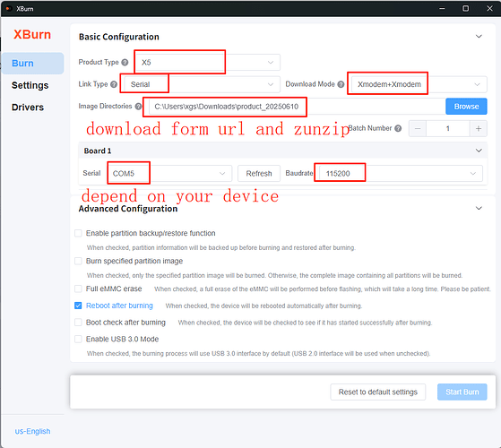Collapse the Advanced Configuration section
This screenshot has width=501, height=448.
(479, 208)
